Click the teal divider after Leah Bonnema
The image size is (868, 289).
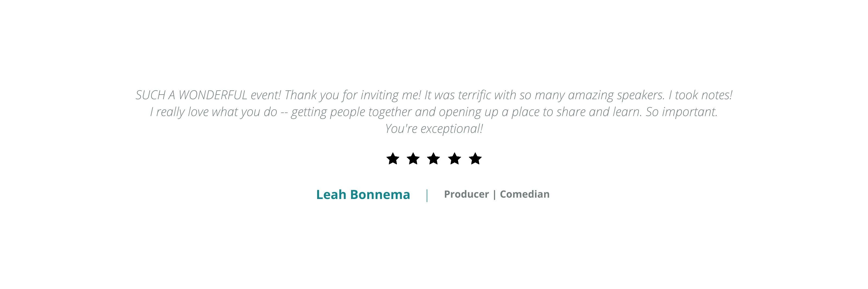427,195
